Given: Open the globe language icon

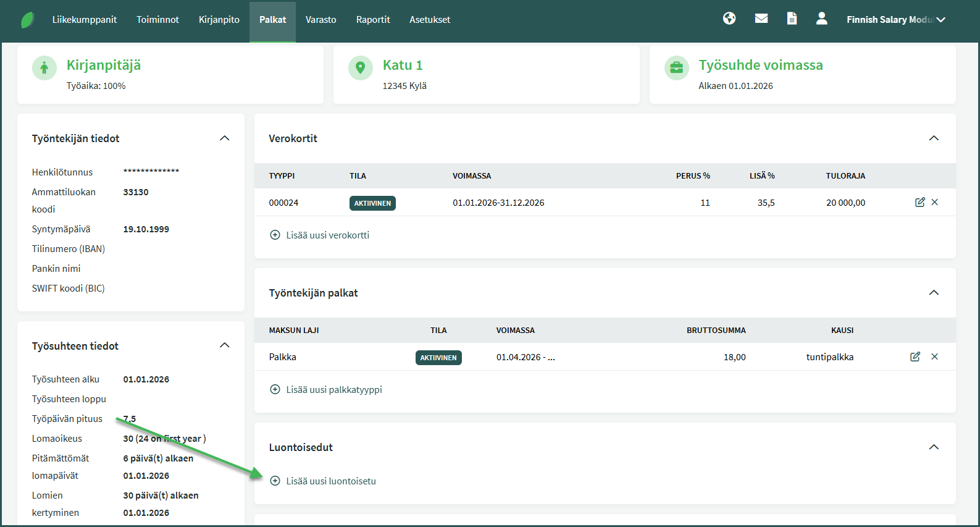Looking at the screenshot, I should tap(729, 19).
